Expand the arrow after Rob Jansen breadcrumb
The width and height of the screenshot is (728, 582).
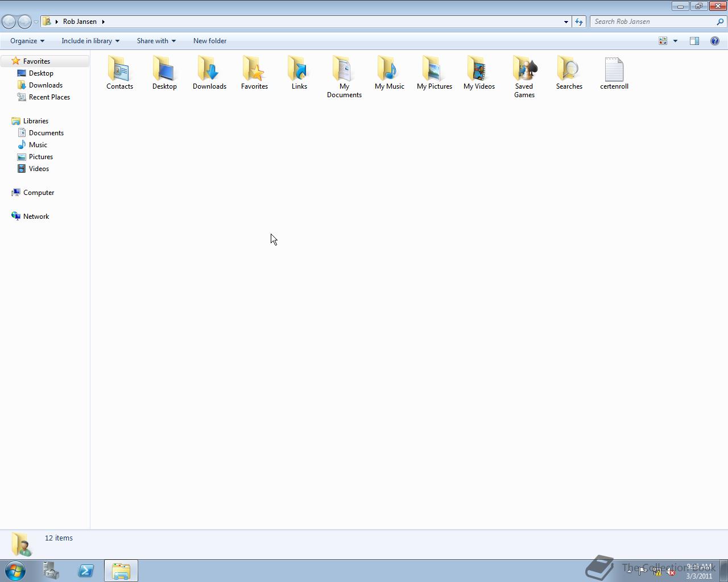(x=103, y=22)
